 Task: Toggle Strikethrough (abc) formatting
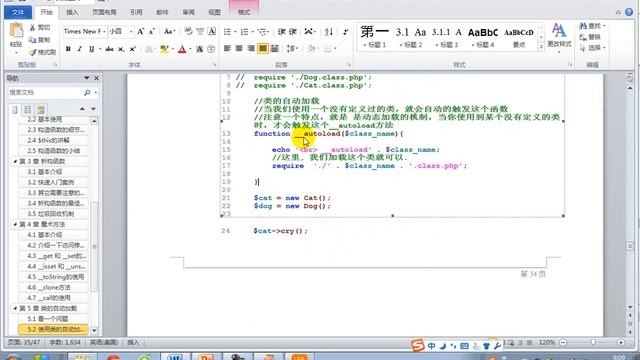[x=109, y=49]
